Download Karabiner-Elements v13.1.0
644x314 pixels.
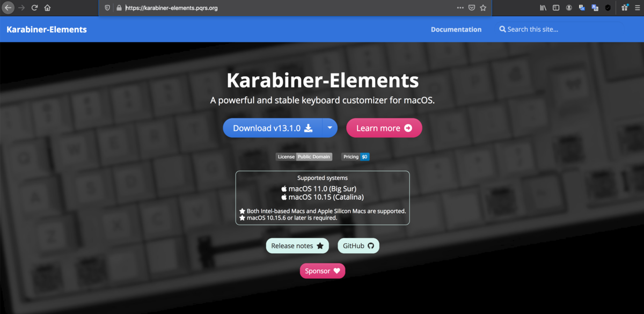[273, 128]
